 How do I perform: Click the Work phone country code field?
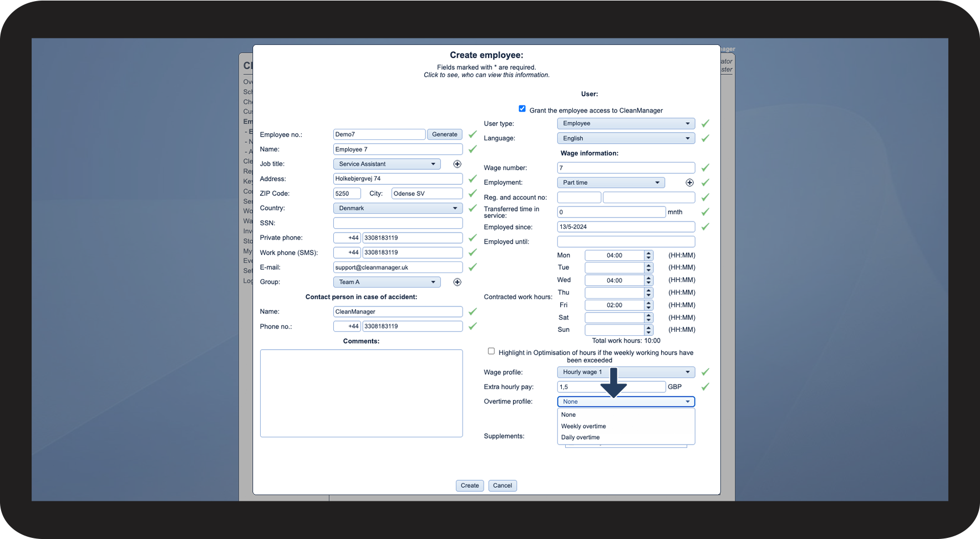347,253
